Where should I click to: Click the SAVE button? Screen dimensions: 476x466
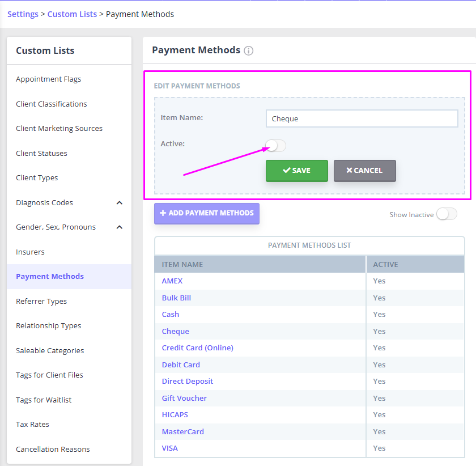(x=296, y=171)
